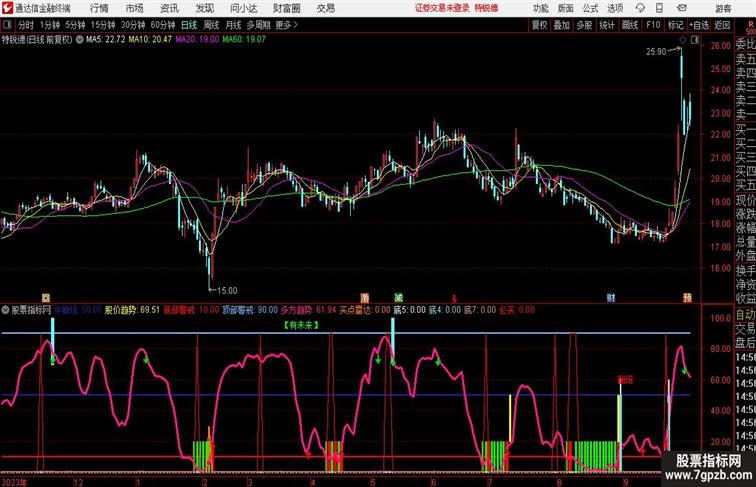Click the MA5: 22.72 indicator value

pyautogui.click(x=106, y=40)
